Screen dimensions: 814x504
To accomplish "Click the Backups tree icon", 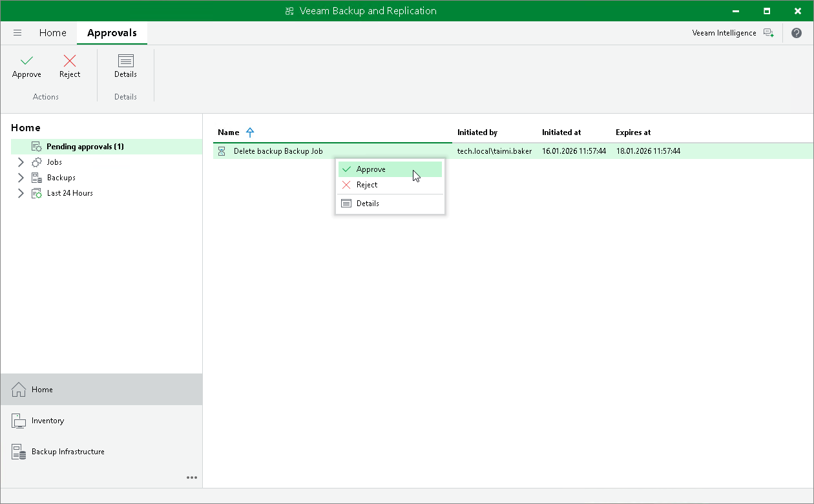I will tap(37, 178).
